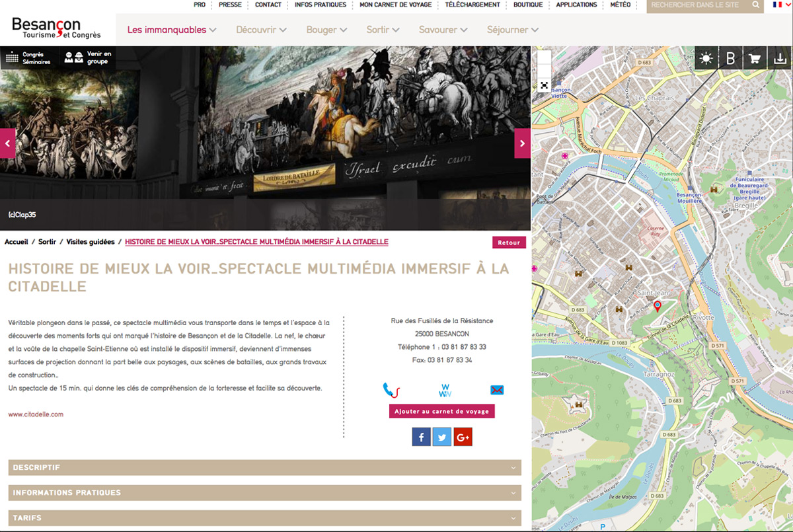Screen dimensions: 793x532
Task: Toggle the map fullscreen control
Action: [544, 85]
